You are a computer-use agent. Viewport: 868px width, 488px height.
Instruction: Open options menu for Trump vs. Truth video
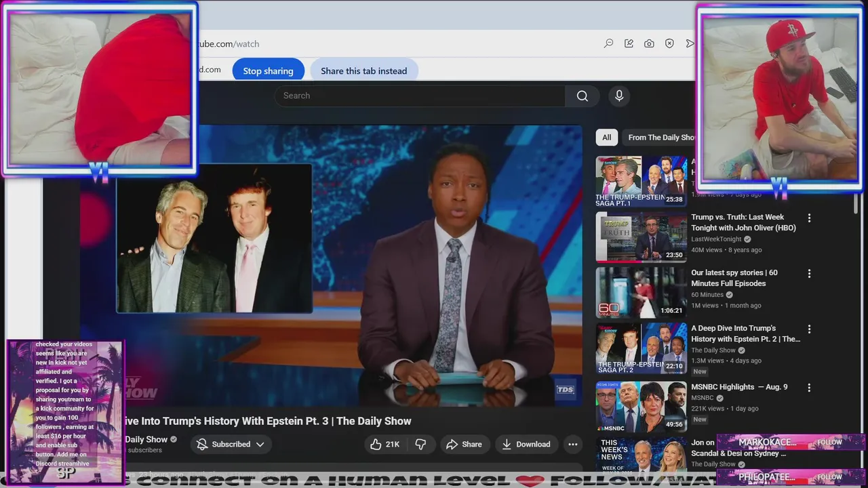[x=809, y=218]
